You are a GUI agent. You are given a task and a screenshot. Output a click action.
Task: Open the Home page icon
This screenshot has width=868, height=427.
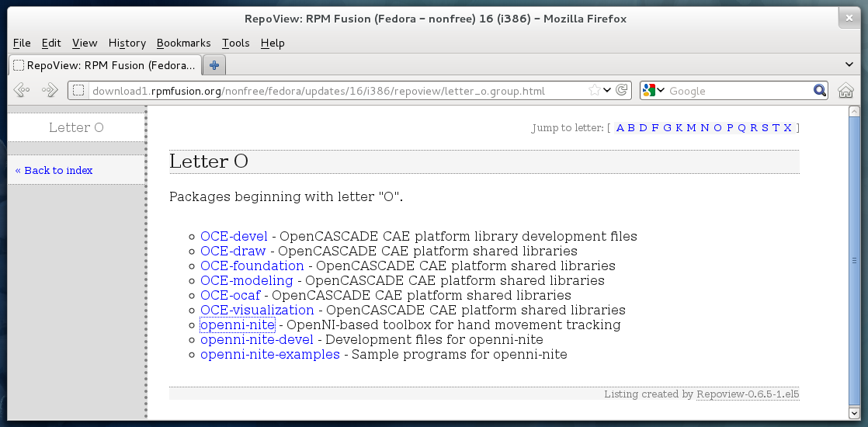(x=845, y=90)
